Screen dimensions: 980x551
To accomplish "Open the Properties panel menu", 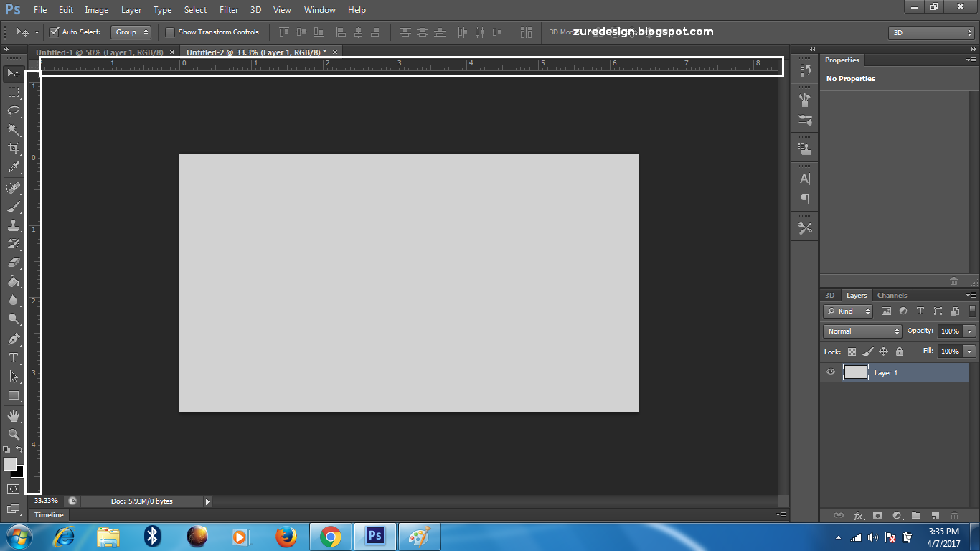I will tap(971, 60).
